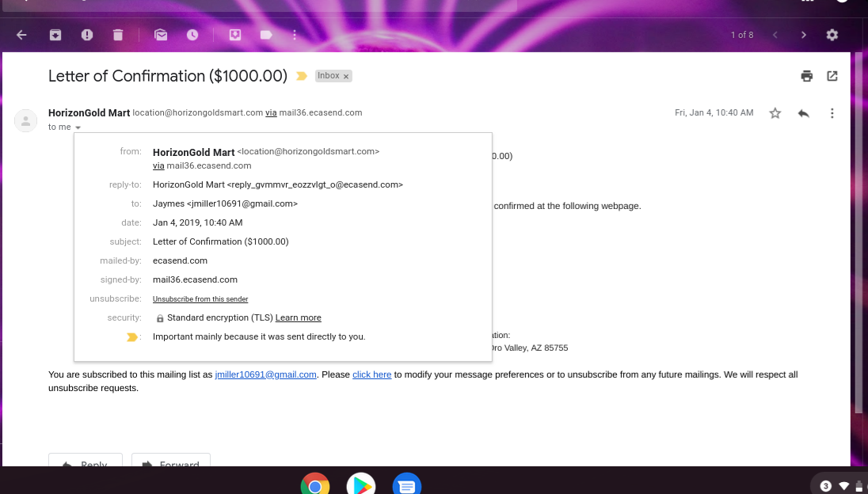
Task: Go back to the inbox list
Action: click(21, 35)
